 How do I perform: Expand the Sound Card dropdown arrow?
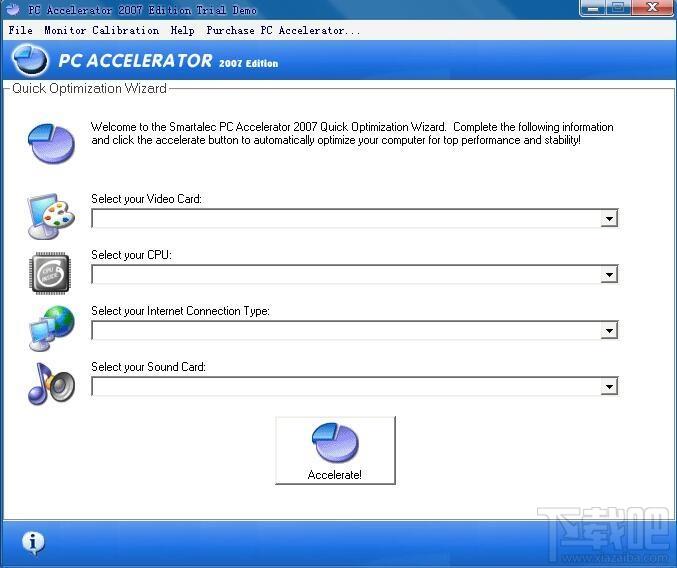click(x=609, y=387)
